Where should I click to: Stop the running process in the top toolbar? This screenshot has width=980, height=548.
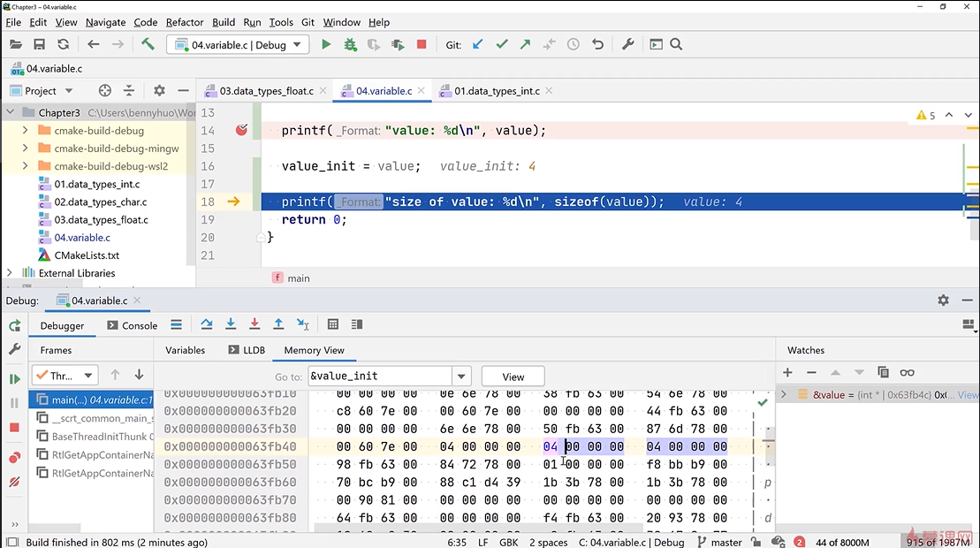[x=422, y=44]
